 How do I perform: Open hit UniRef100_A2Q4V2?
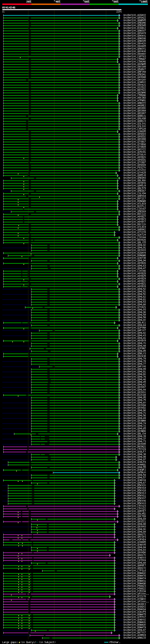[x=135, y=15]
